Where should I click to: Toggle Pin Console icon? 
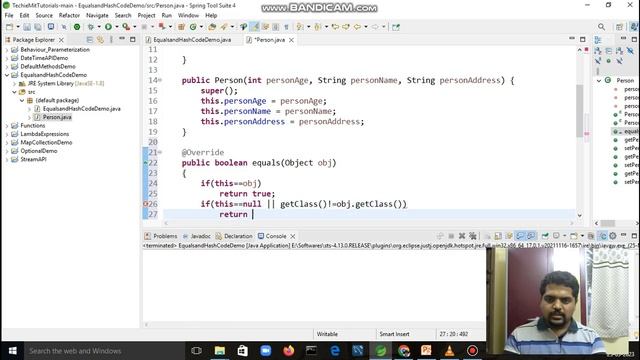[x=545, y=236]
